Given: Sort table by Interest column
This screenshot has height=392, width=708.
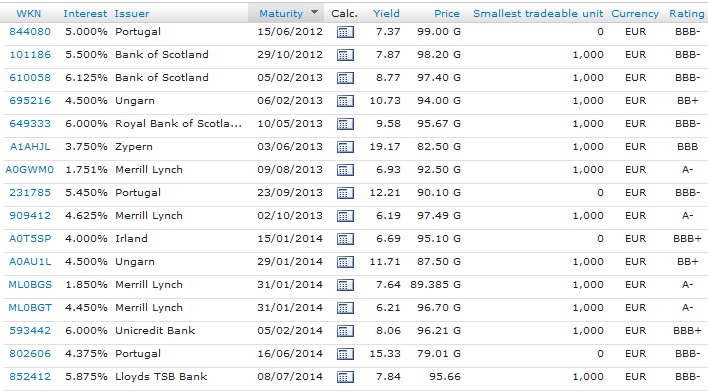Looking at the screenshot, I should (x=85, y=14).
